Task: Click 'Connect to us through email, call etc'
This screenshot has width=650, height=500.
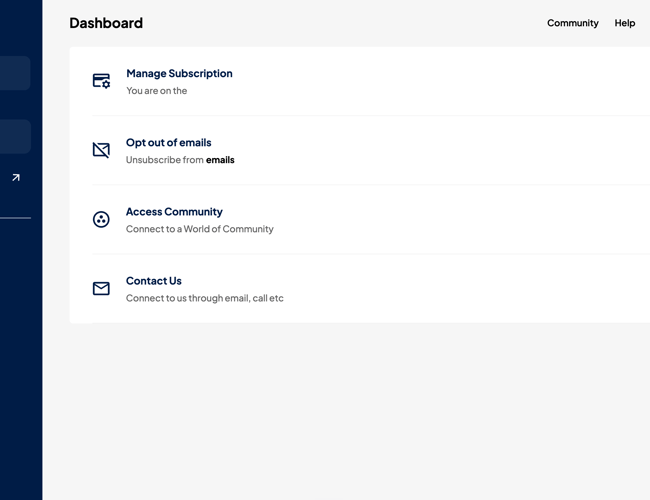Action: [x=204, y=299]
